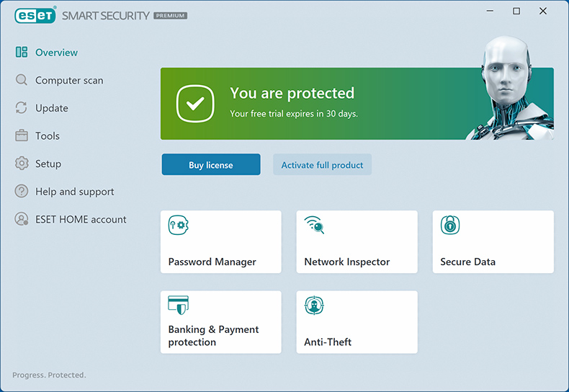Open the Password Manager tile
The width and height of the screenshot is (569, 392).
coord(221,241)
